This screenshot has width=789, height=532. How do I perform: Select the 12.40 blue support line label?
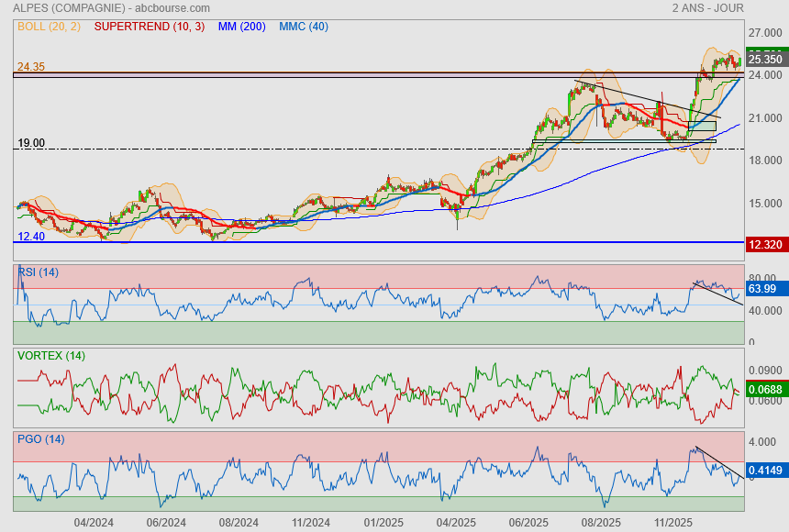pyautogui.click(x=30, y=237)
